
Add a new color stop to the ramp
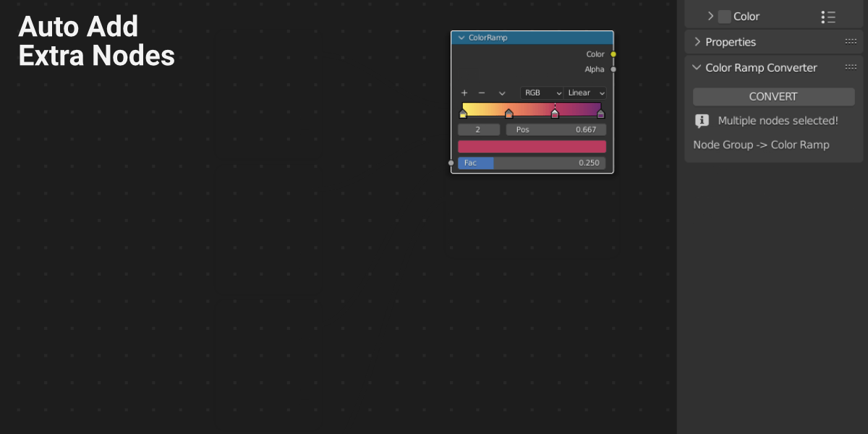[x=464, y=93]
